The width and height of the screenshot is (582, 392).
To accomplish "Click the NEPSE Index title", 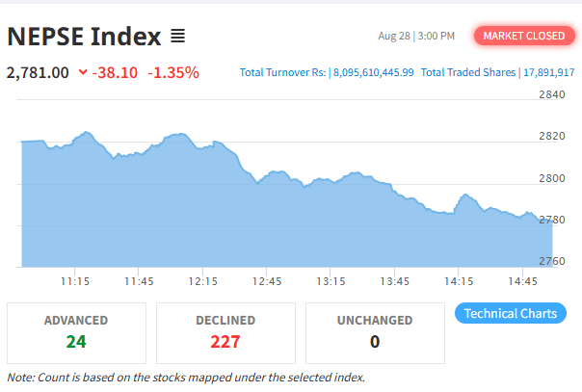I will 84,37.
